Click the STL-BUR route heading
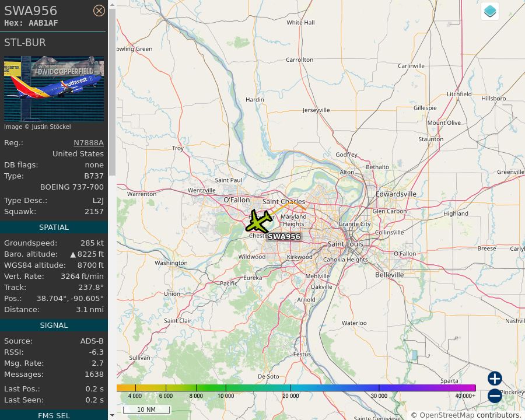 pos(24,42)
